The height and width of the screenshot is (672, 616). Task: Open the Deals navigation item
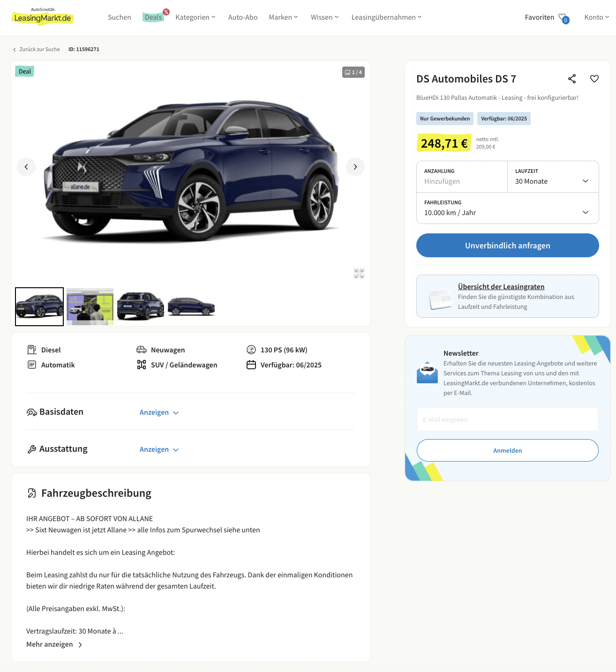click(153, 17)
